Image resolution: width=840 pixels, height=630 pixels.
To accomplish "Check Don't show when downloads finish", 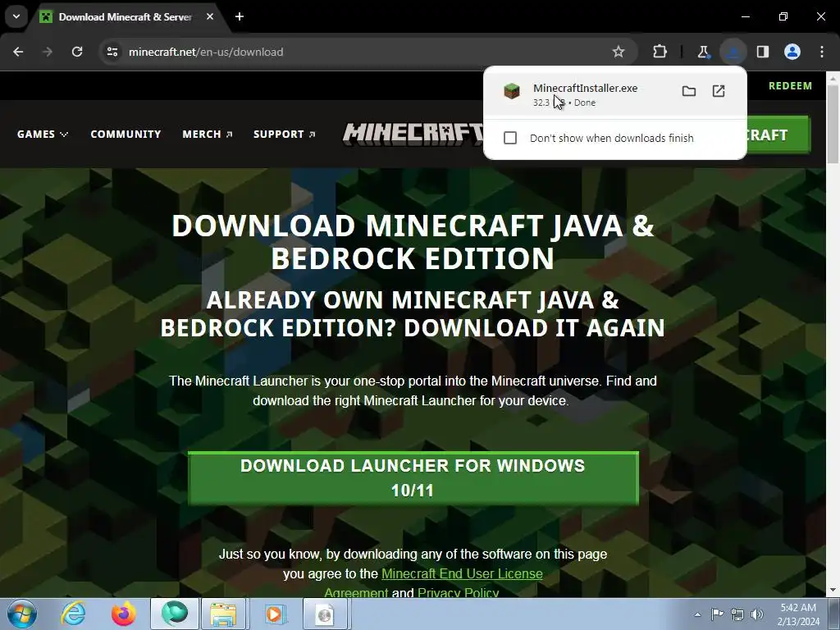I will coord(510,138).
